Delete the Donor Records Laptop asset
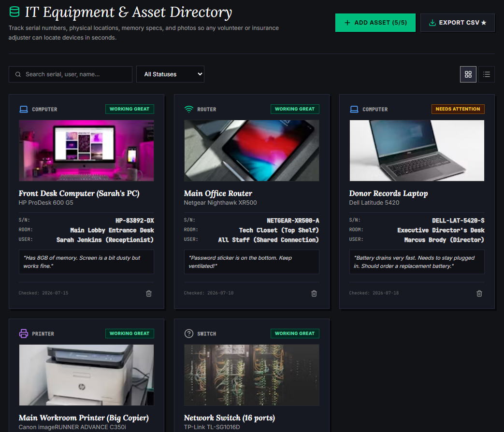 click(479, 293)
